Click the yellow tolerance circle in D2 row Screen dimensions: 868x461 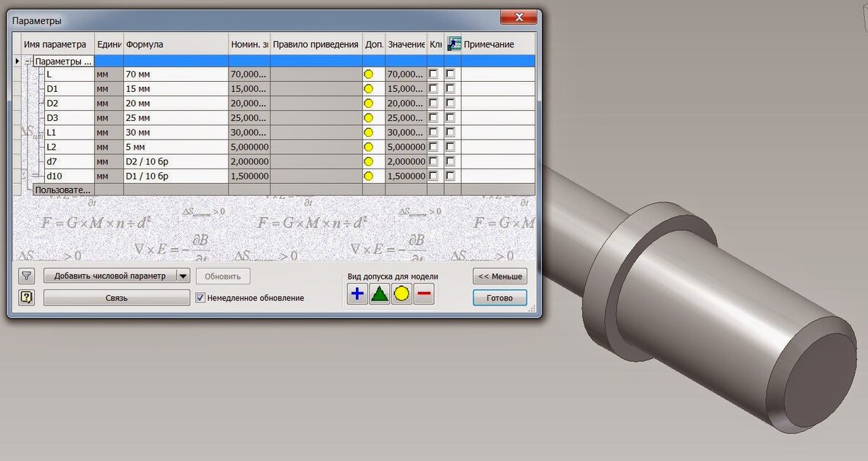(x=368, y=103)
